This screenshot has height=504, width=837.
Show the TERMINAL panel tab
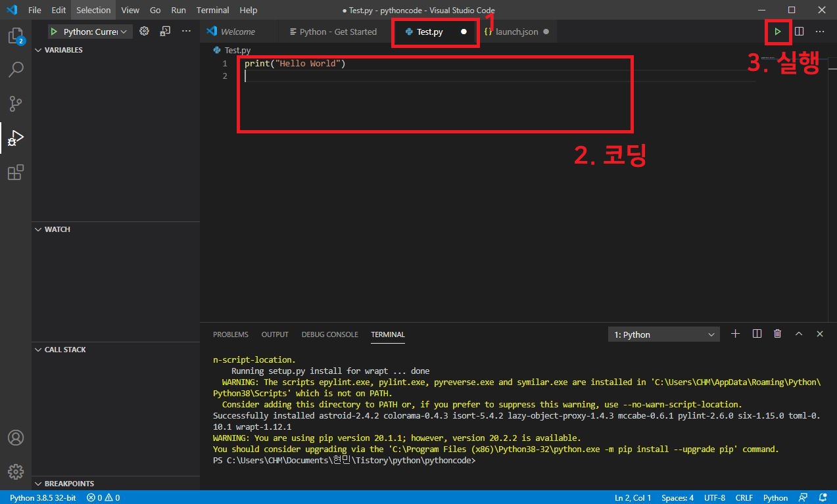(388, 334)
